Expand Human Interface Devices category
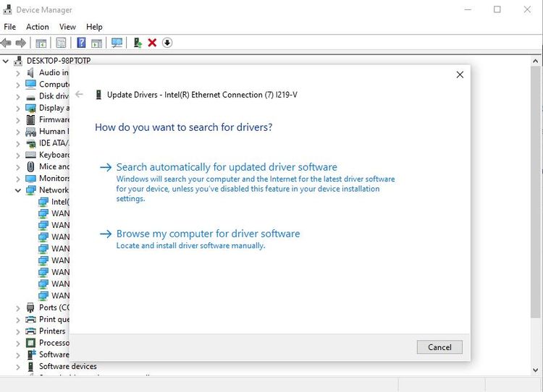543x392 pixels. coord(18,132)
